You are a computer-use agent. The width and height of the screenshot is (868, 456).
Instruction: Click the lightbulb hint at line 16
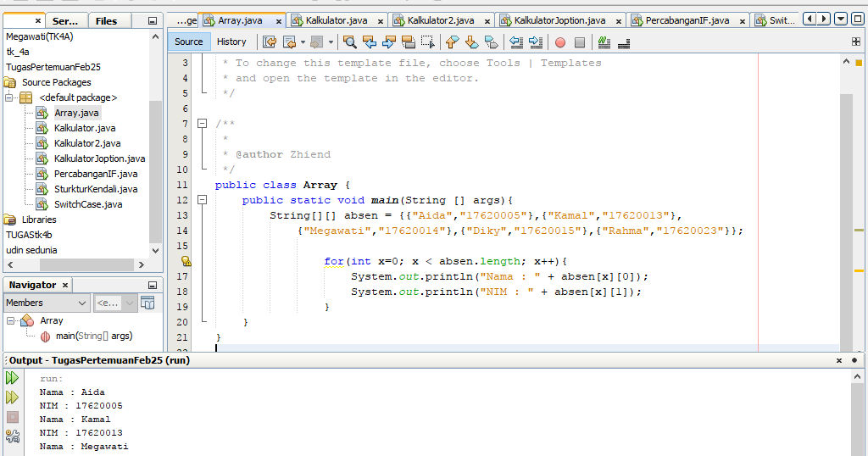tap(186, 261)
